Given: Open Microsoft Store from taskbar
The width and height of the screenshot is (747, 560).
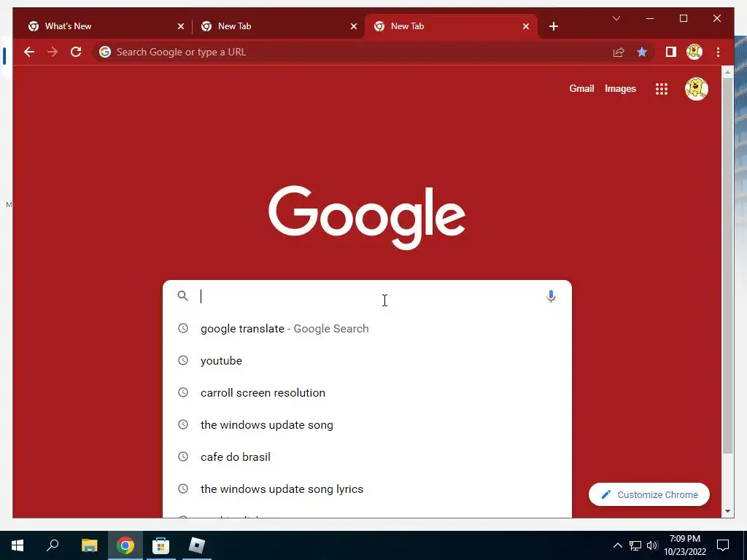Looking at the screenshot, I should (x=160, y=545).
